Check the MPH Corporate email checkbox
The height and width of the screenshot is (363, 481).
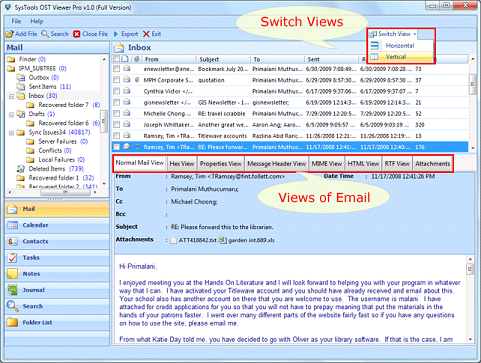point(116,80)
